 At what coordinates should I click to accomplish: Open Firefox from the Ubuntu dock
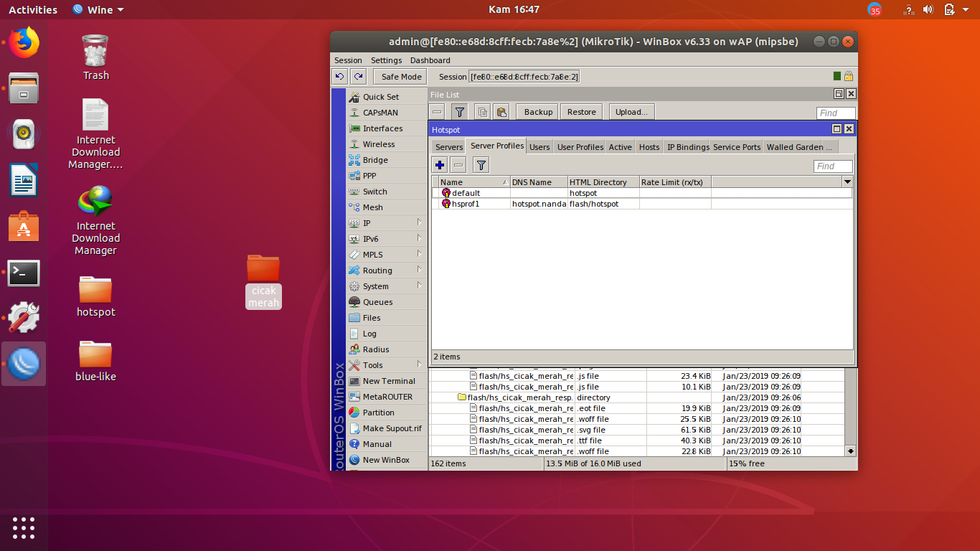[x=24, y=42]
